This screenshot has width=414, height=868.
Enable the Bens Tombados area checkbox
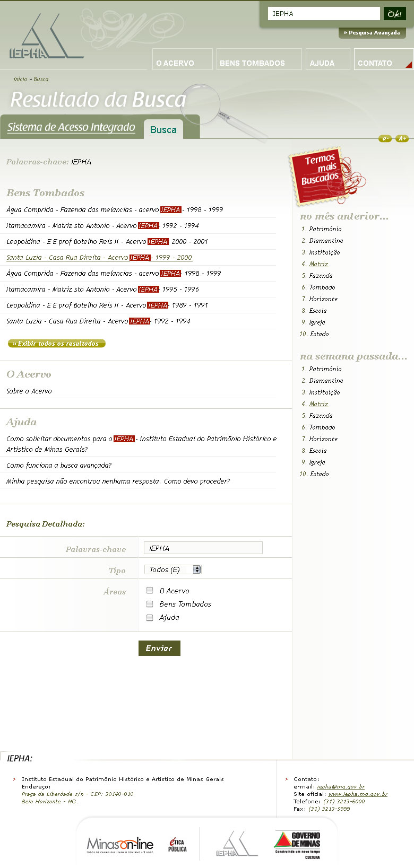pos(150,603)
